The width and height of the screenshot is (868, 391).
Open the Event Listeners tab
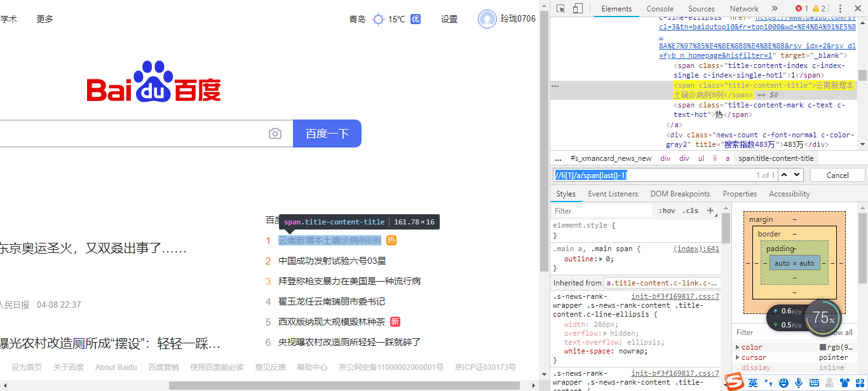pos(613,194)
